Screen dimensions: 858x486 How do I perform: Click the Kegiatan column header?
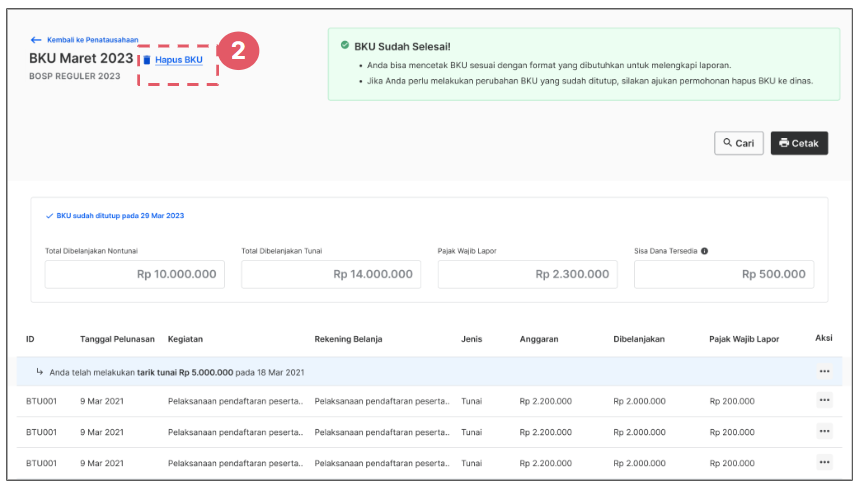(185, 339)
